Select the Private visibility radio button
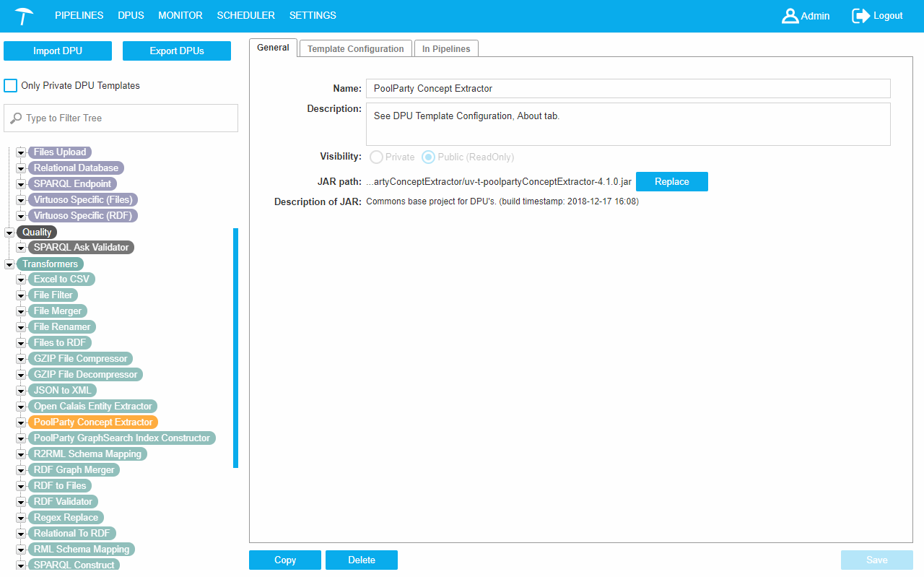Screen dimensions: 924x577 tap(376, 157)
